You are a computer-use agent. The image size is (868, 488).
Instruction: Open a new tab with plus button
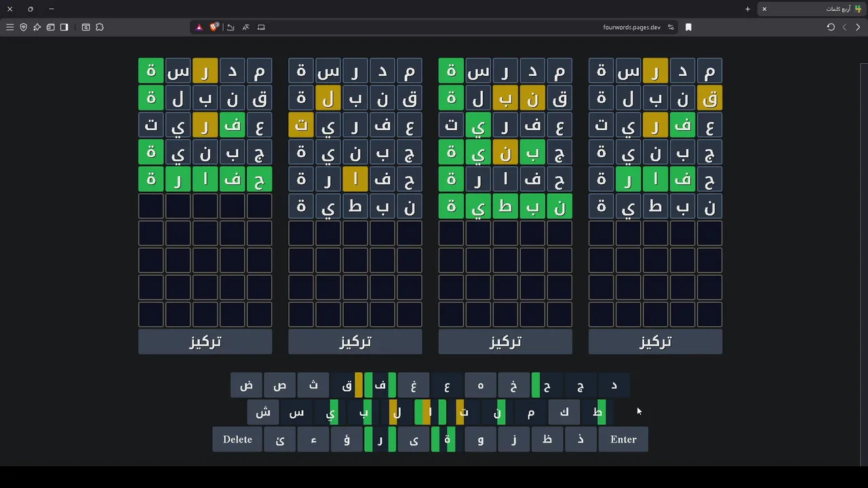[x=747, y=9]
